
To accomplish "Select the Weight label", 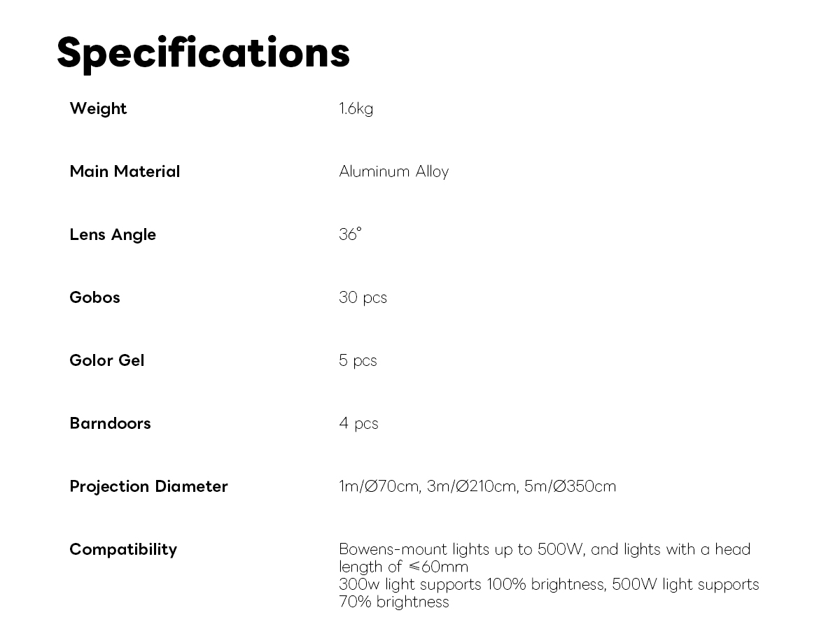I will [98, 108].
